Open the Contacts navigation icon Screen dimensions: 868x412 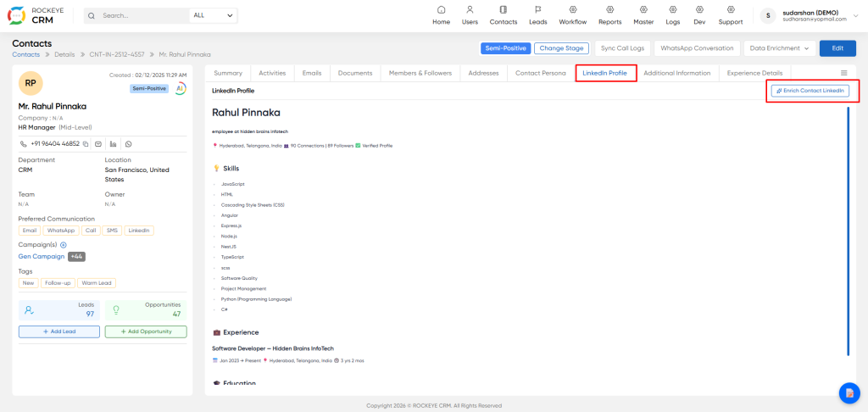click(x=504, y=10)
